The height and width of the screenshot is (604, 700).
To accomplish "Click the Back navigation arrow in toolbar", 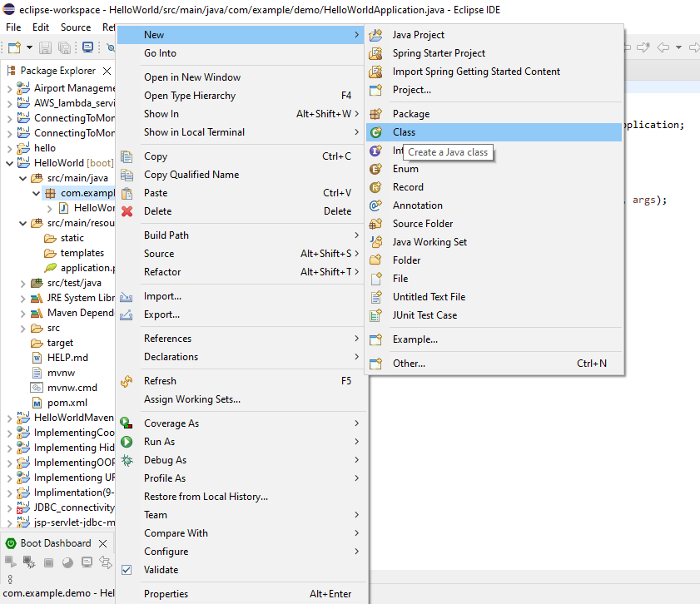I will coord(663,47).
